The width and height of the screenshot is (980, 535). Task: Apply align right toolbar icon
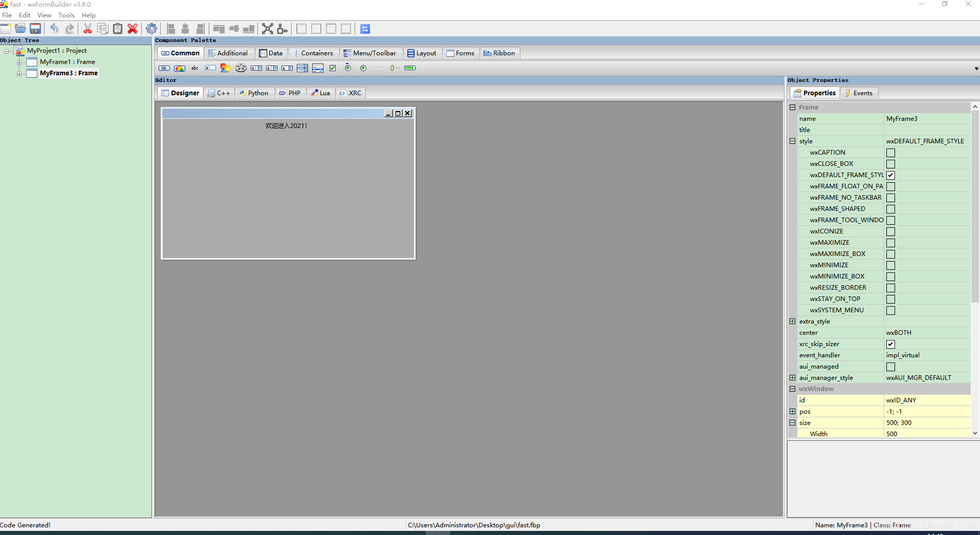(201, 29)
